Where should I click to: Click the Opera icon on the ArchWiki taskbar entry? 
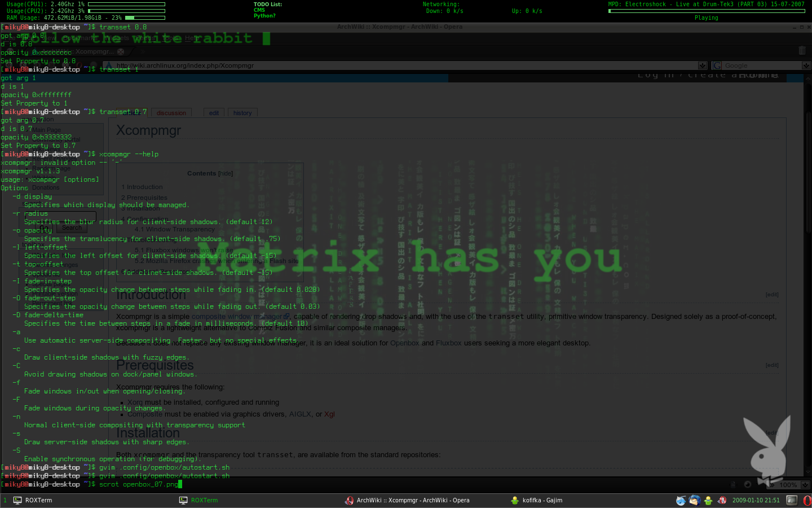(x=350, y=500)
